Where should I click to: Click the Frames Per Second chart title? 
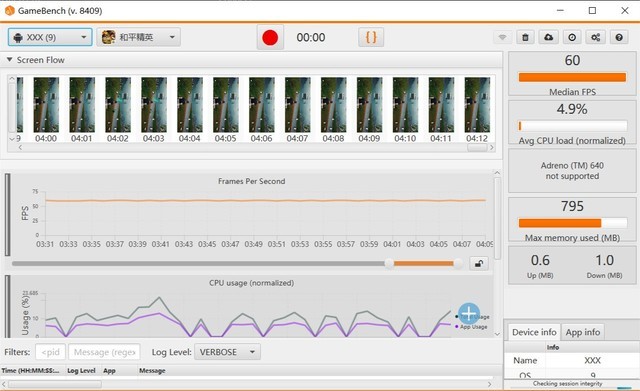[x=251, y=181]
